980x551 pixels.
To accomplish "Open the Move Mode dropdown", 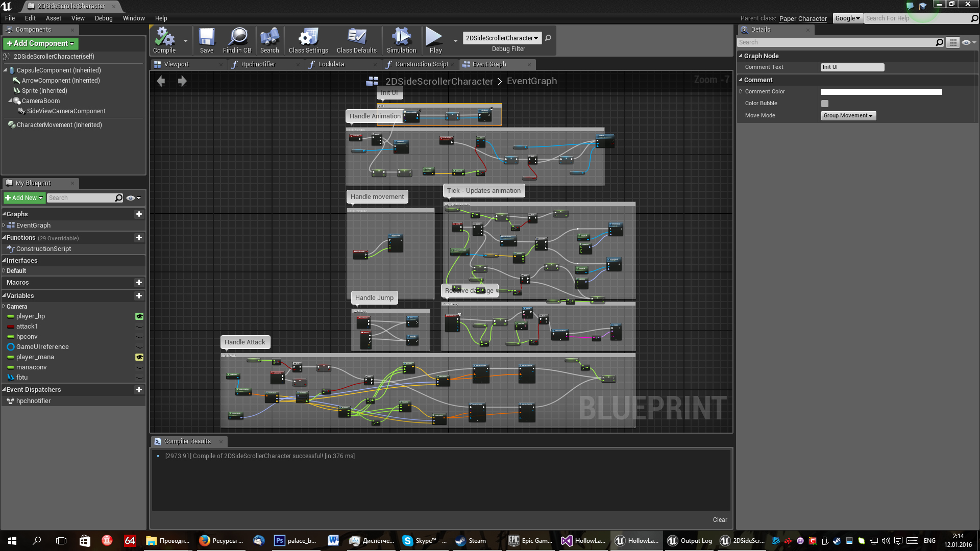I will [x=848, y=116].
